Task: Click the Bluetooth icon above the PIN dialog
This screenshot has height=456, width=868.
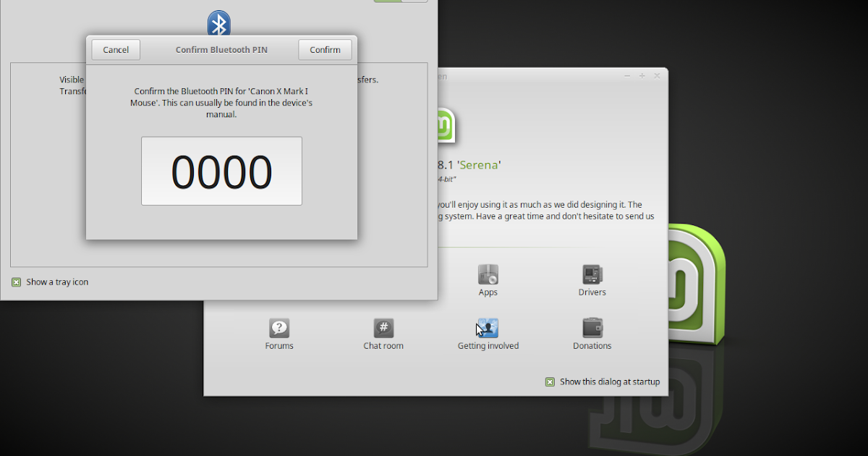Action: (x=219, y=22)
